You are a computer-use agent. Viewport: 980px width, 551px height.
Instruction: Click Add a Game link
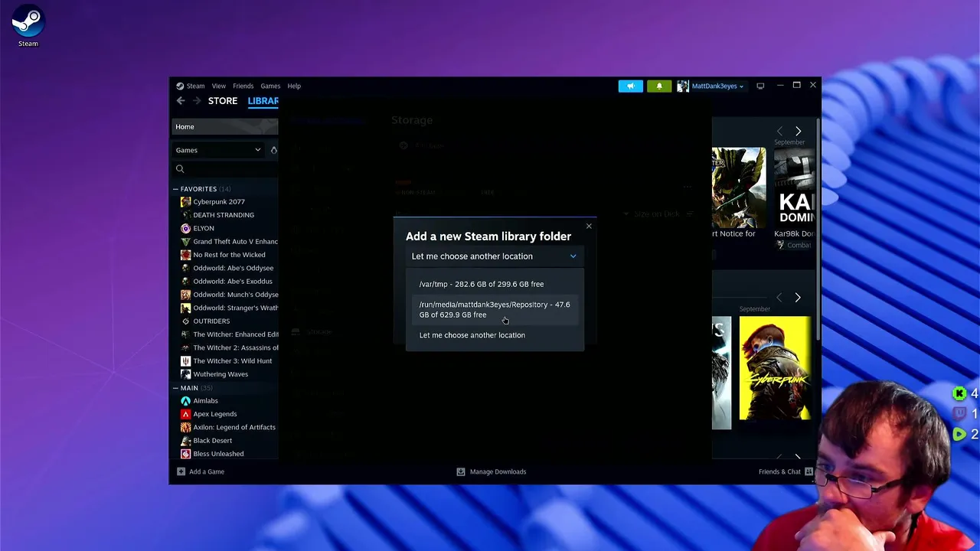pos(207,471)
